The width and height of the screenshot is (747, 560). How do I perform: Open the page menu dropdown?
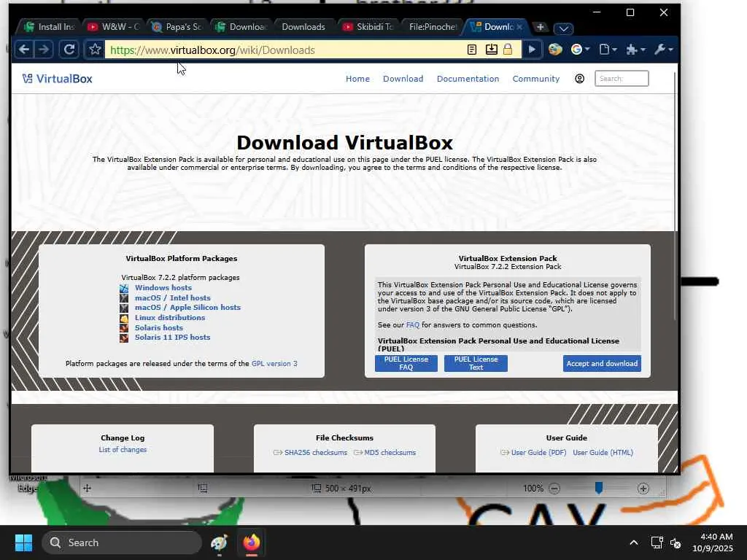click(608, 50)
